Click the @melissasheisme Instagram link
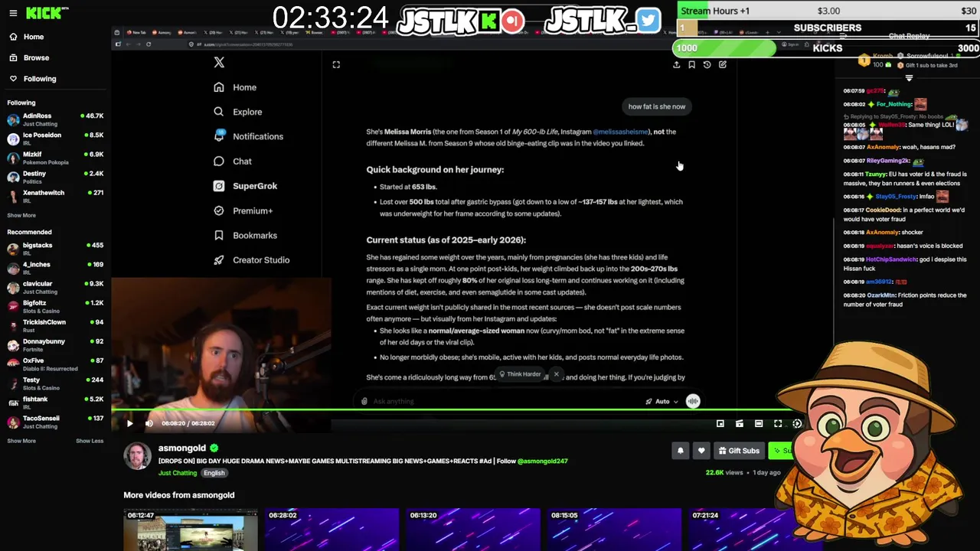Image resolution: width=980 pixels, height=551 pixels. pyautogui.click(x=620, y=132)
